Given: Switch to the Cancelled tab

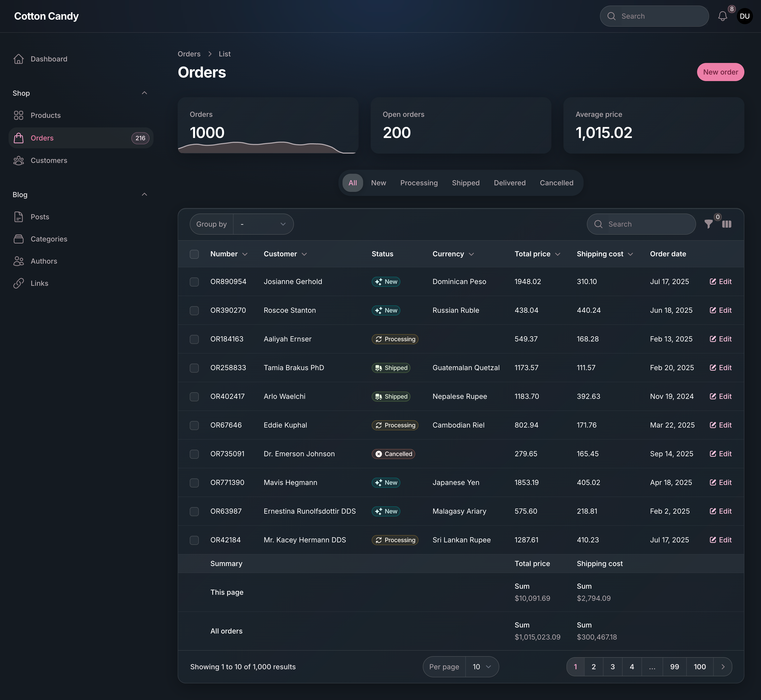Looking at the screenshot, I should (x=556, y=183).
